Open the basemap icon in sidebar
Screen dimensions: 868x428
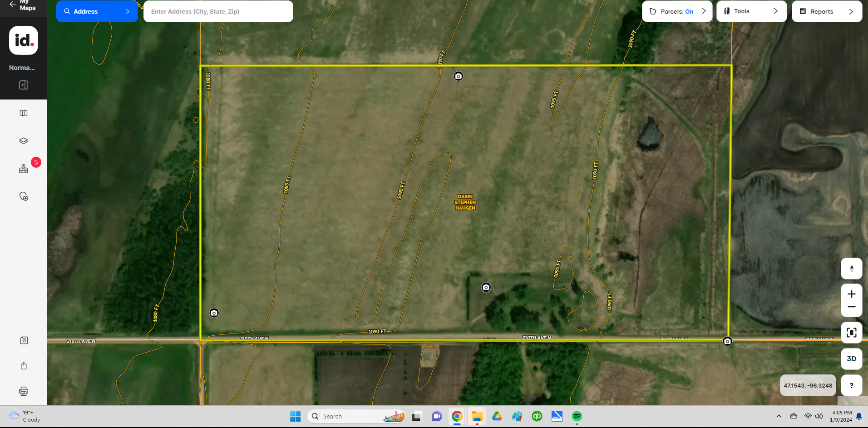pyautogui.click(x=24, y=113)
